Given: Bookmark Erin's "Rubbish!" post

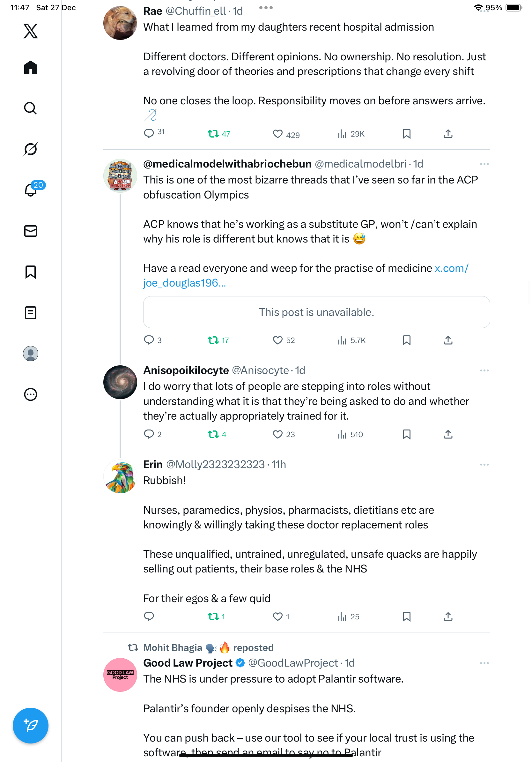Looking at the screenshot, I should 406,616.
